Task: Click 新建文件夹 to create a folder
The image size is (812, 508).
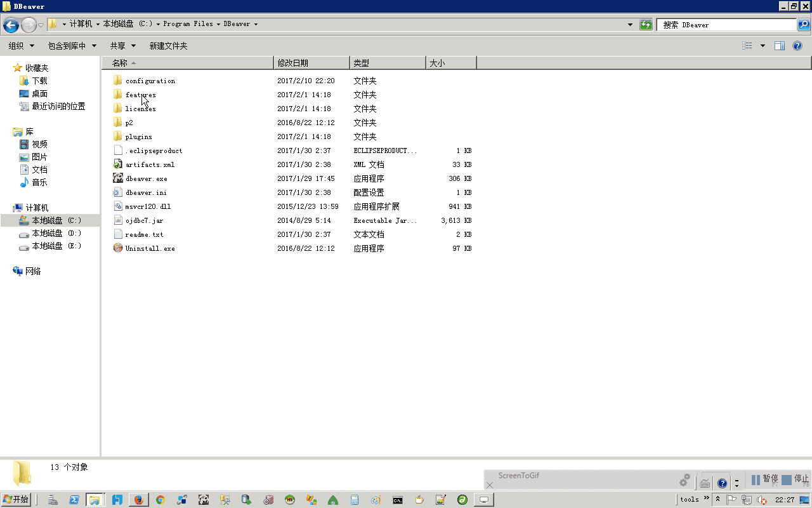Action: (168, 46)
